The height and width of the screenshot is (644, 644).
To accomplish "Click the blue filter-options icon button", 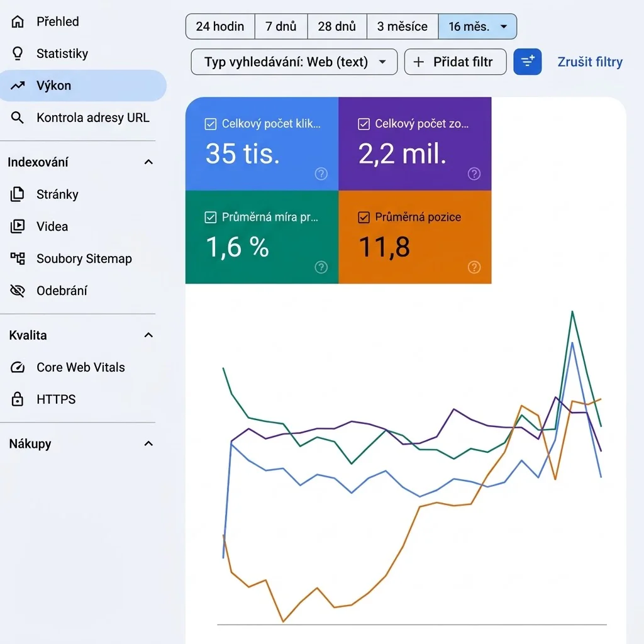I will [528, 62].
